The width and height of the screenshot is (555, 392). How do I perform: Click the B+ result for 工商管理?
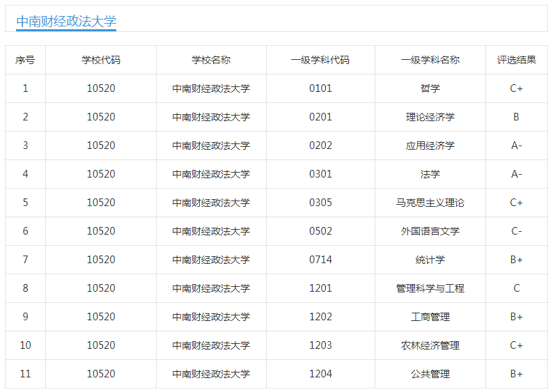pyautogui.click(x=517, y=317)
